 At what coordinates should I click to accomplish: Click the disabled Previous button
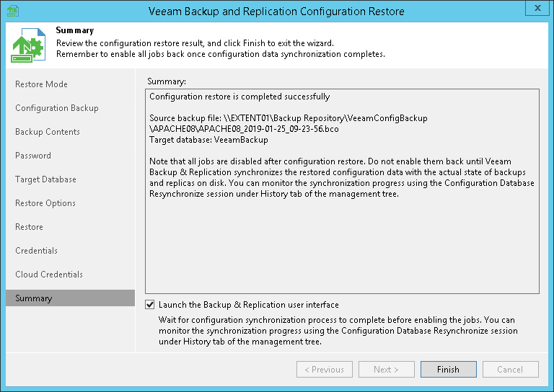click(x=324, y=370)
